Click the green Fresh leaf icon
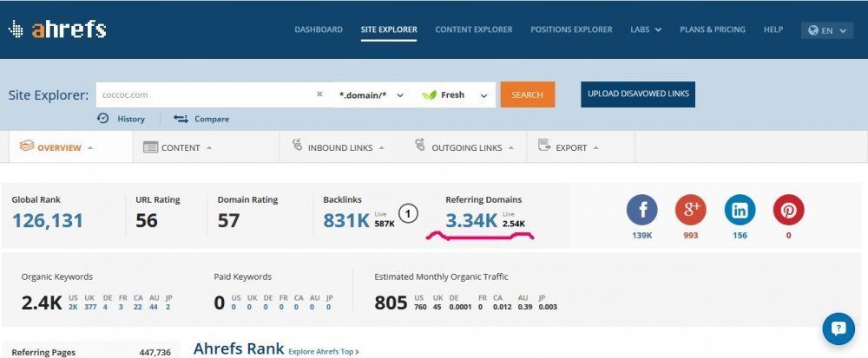868x358 pixels. pos(429,95)
